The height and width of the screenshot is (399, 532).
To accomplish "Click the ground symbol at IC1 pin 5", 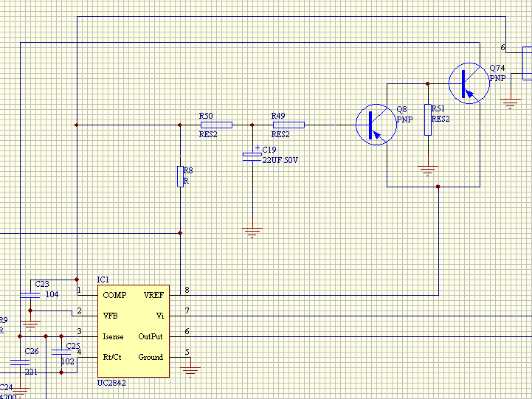I will point(190,372).
